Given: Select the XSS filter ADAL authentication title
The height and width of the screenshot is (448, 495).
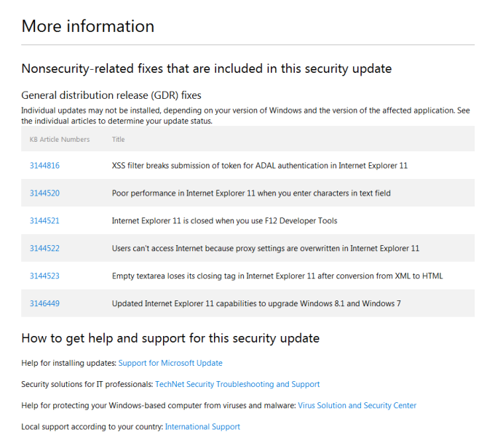Looking at the screenshot, I should 259,166.
